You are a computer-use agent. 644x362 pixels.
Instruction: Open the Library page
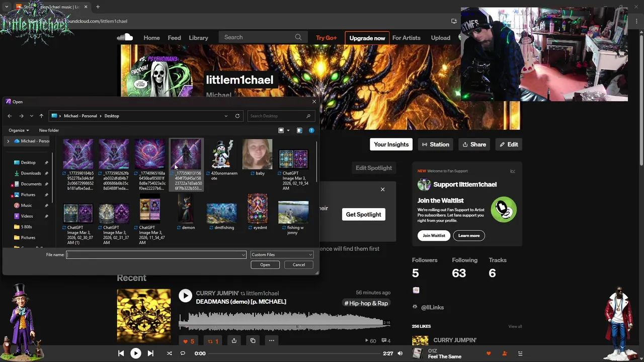pyautogui.click(x=198, y=38)
